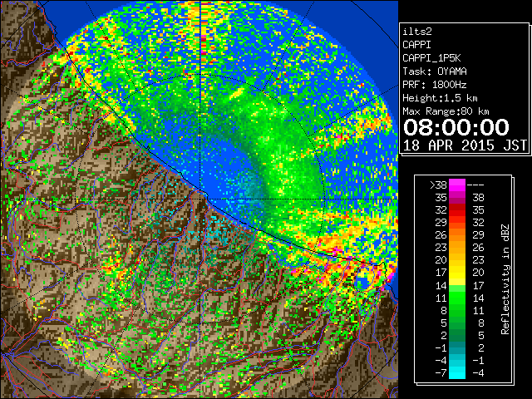The image size is (532, 399).
Task: Click the red 32 dBZ legend swatch
Action: (457, 210)
